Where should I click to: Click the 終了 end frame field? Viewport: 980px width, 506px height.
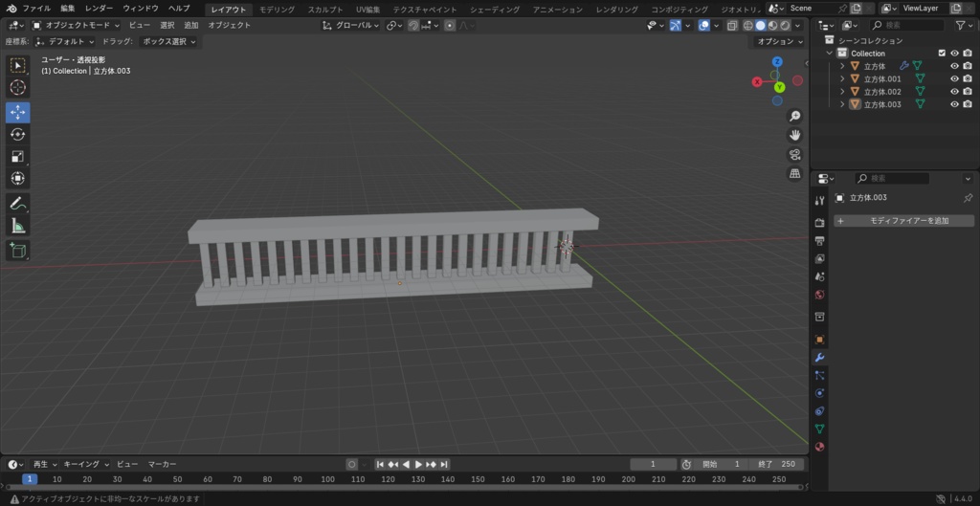tap(776, 464)
